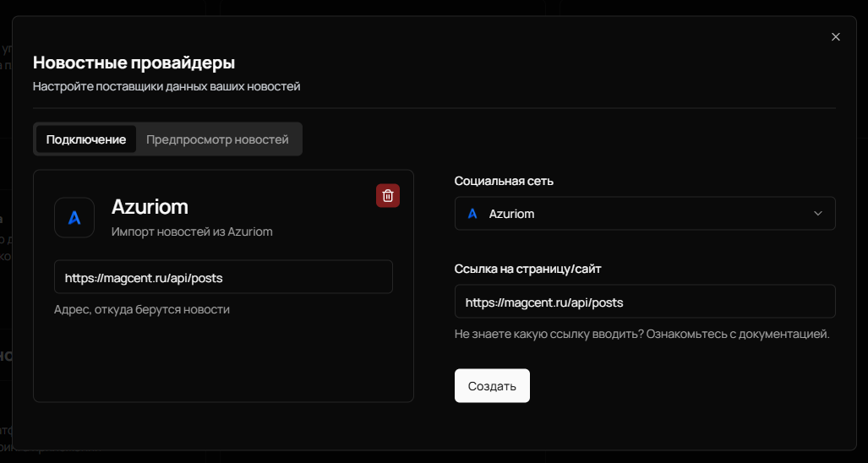Click the small Azuriom icon in dropdown
Screen dimensions: 868x463
tap(472, 214)
